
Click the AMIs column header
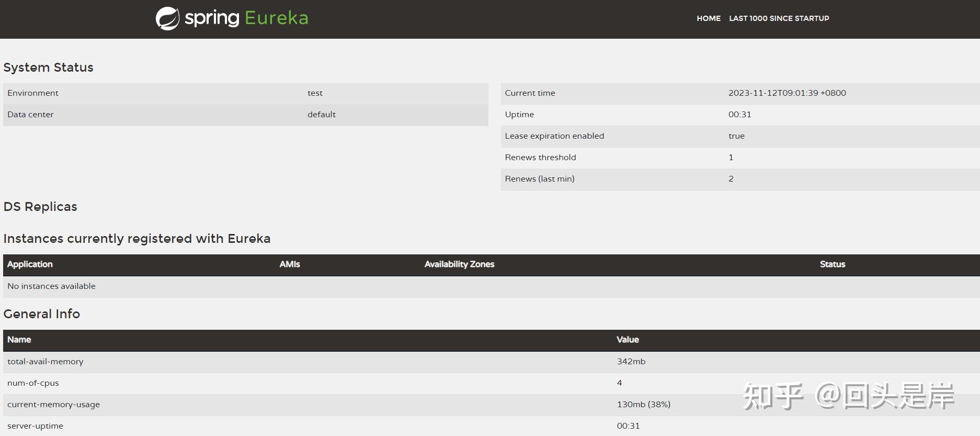[289, 264]
